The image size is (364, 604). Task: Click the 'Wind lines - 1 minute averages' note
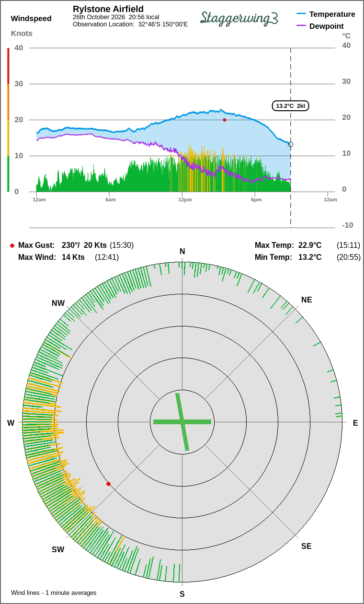pyautogui.click(x=54, y=592)
